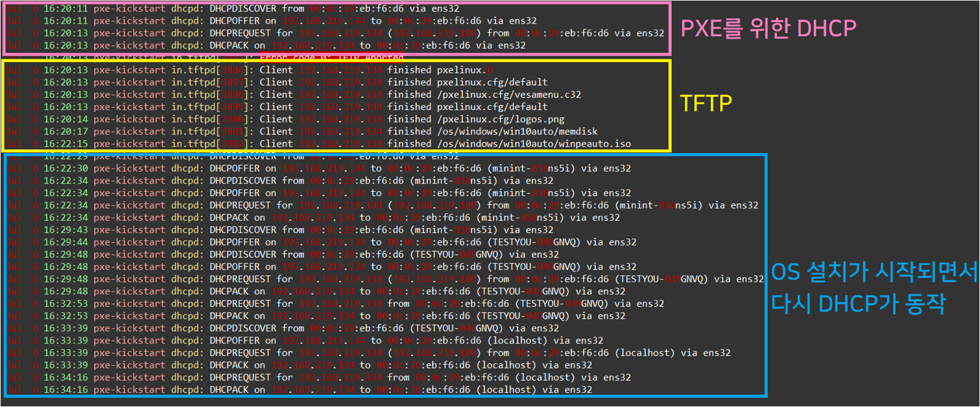The width and height of the screenshot is (980, 407).
Task: Click the 16:32:53 DHCPACK log line
Action: [x=316, y=316]
